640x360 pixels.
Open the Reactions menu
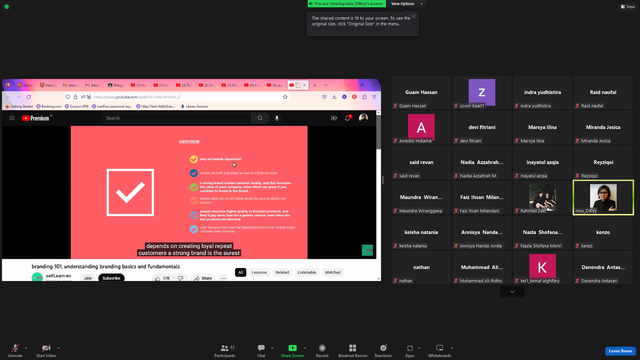[383, 350]
